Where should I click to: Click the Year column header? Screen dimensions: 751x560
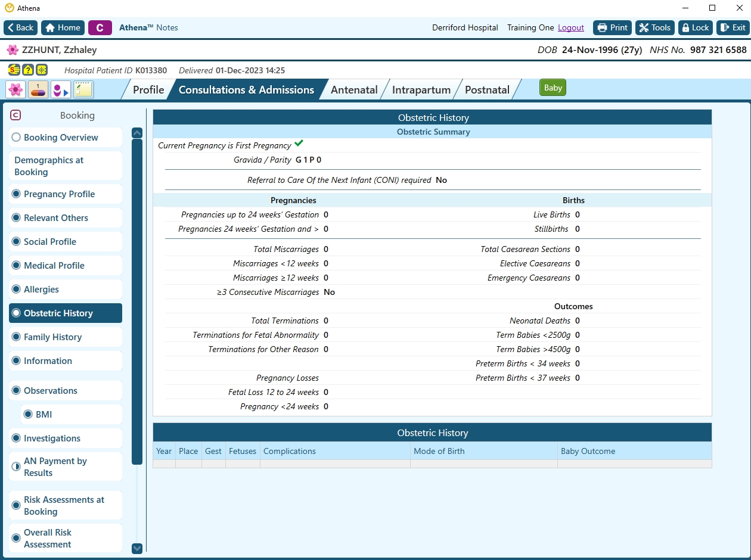[164, 451]
